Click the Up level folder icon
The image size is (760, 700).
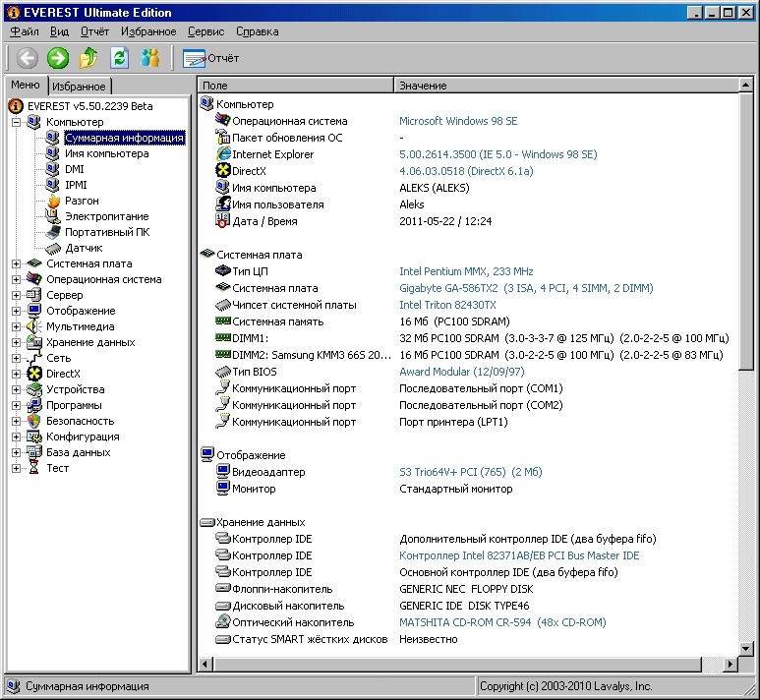(x=88, y=58)
